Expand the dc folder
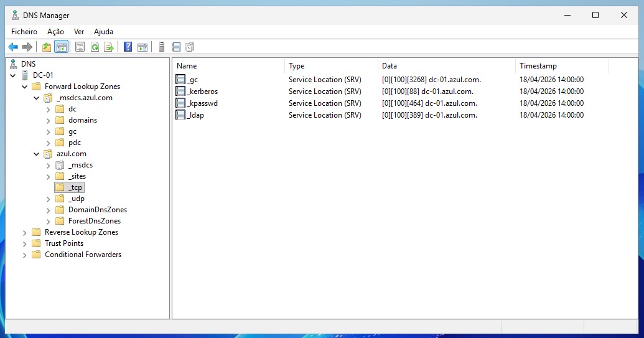644x338 pixels. (x=48, y=110)
